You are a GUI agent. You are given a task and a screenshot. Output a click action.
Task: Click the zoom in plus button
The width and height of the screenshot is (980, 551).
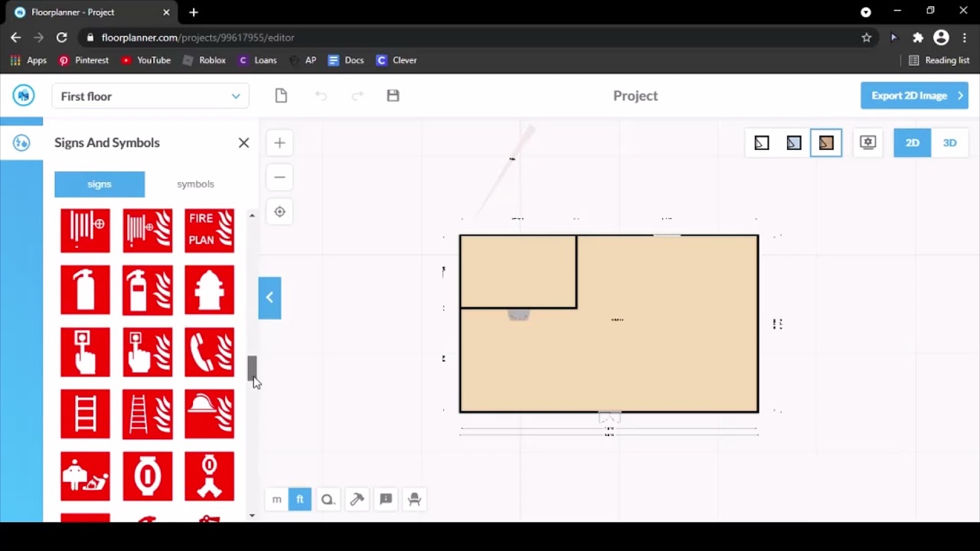pos(279,143)
